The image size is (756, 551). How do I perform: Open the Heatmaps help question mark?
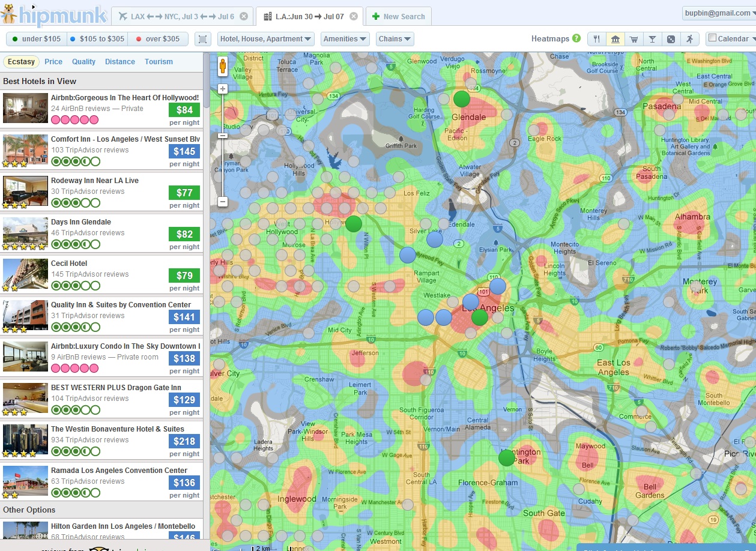click(x=576, y=38)
